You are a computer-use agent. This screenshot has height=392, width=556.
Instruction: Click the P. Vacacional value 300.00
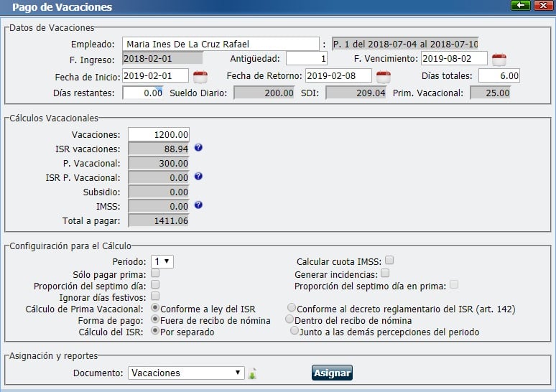click(159, 164)
